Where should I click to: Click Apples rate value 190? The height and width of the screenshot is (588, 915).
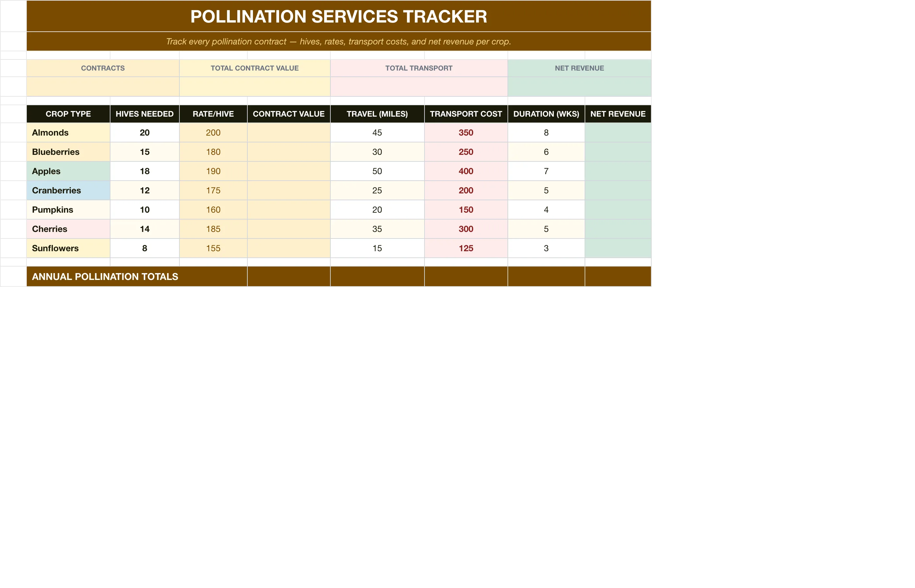click(213, 171)
